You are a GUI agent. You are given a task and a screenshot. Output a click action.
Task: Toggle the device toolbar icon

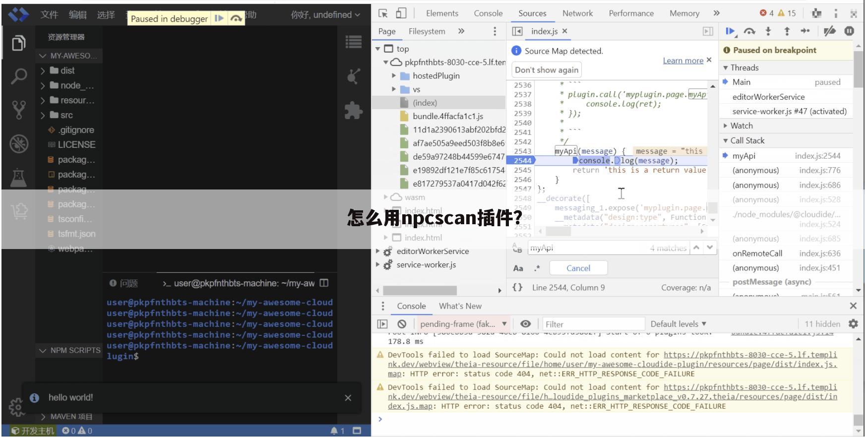(401, 13)
